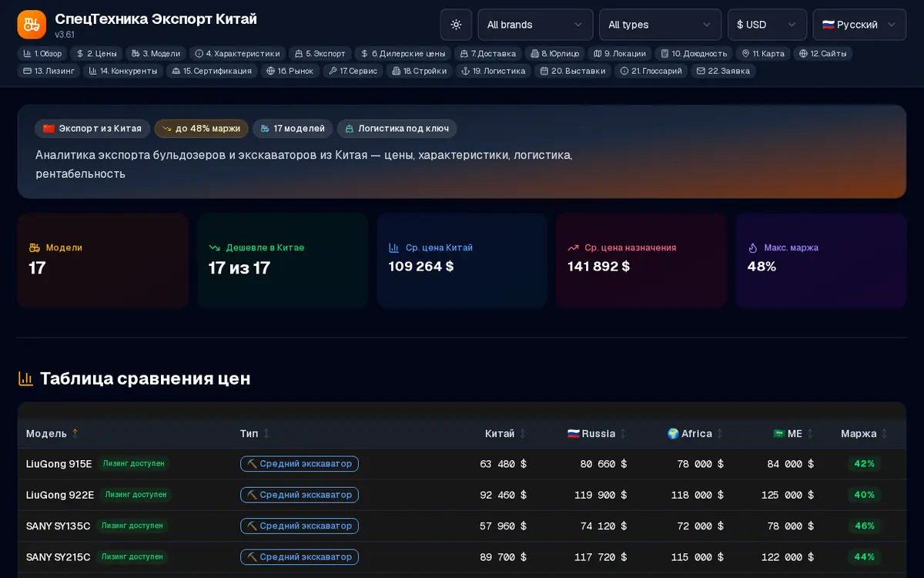This screenshot has height=578, width=924.
Task: Expand the $ USD currency selector
Action: point(767,25)
